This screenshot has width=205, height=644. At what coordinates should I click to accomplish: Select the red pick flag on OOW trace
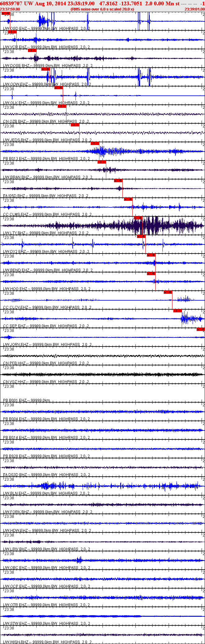(x=46, y=69)
